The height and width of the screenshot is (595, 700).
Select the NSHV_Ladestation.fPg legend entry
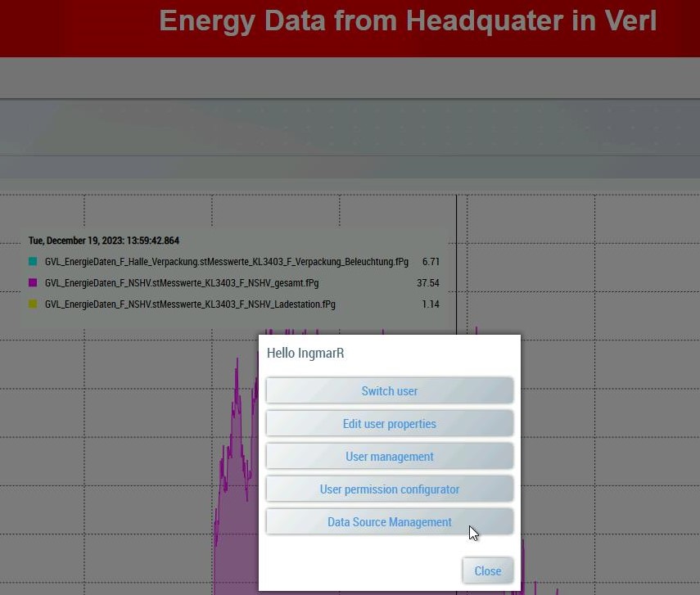pos(190,304)
